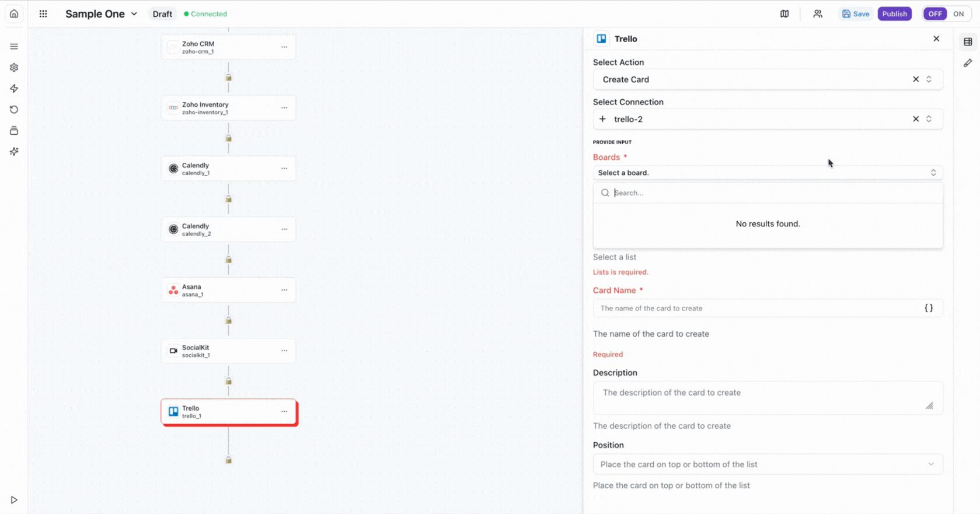Focus the board Search field
Image resolution: width=980 pixels, height=514 pixels.
coord(768,193)
